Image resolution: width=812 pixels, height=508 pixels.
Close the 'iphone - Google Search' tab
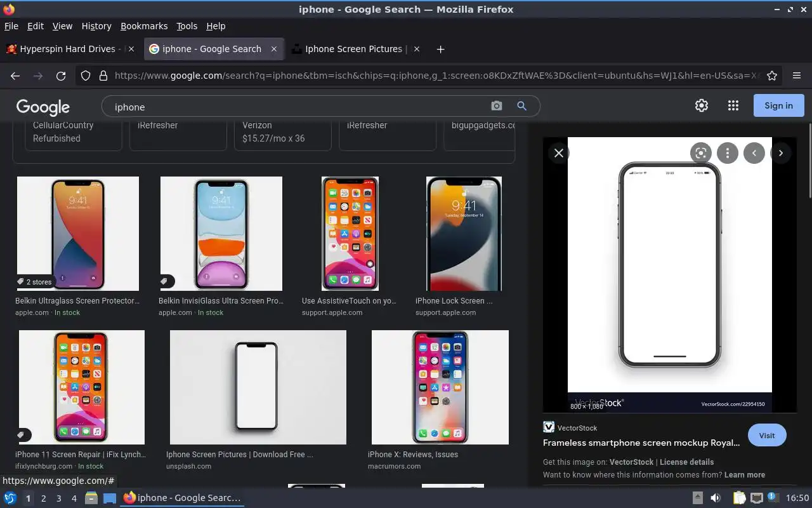tap(274, 49)
